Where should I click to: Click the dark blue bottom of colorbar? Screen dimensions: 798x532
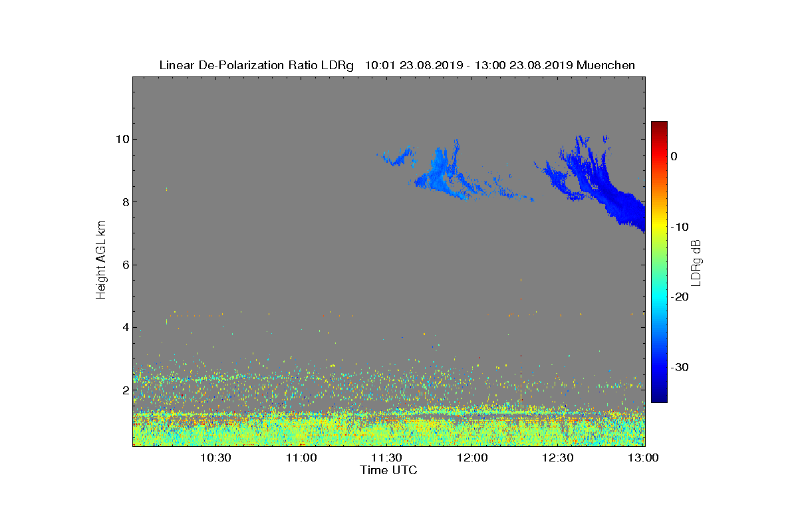pyautogui.click(x=659, y=398)
